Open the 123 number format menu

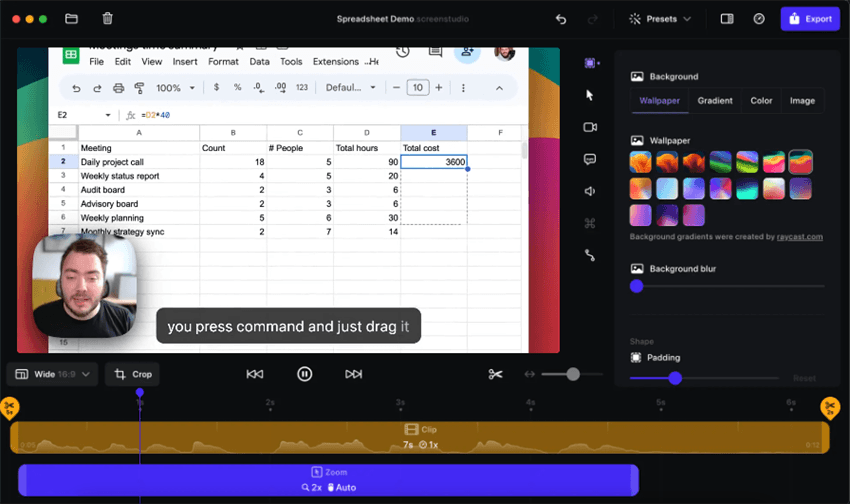point(302,87)
